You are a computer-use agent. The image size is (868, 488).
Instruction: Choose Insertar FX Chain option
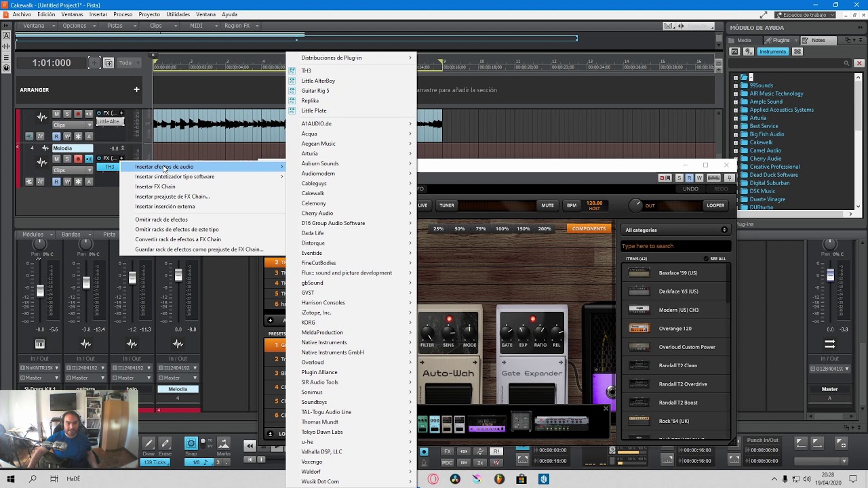203,186
